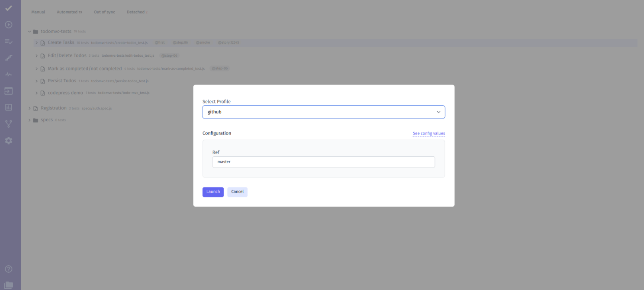Open the import icon in the sidebar
Viewport: 644px width, 290px height.
point(8,91)
